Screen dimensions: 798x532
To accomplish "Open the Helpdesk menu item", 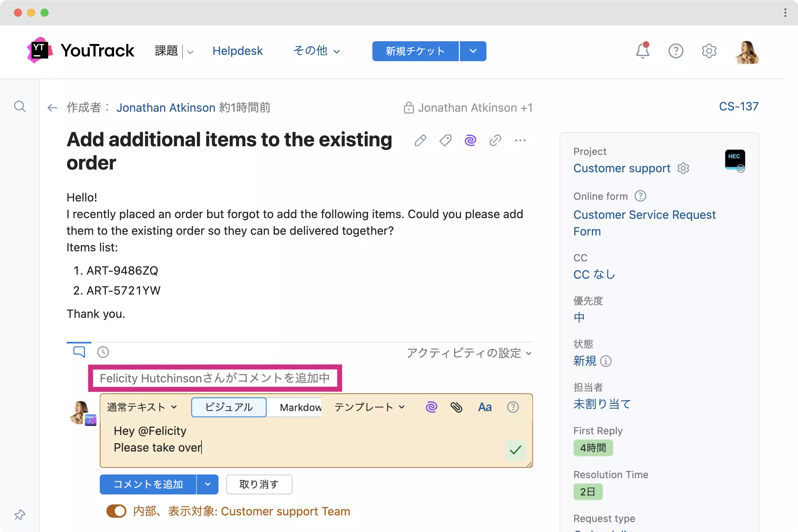I will pyautogui.click(x=237, y=51).
